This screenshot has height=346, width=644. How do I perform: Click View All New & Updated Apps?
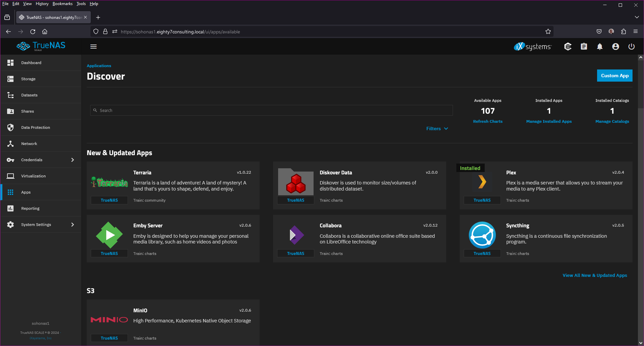tap(595, 276)
